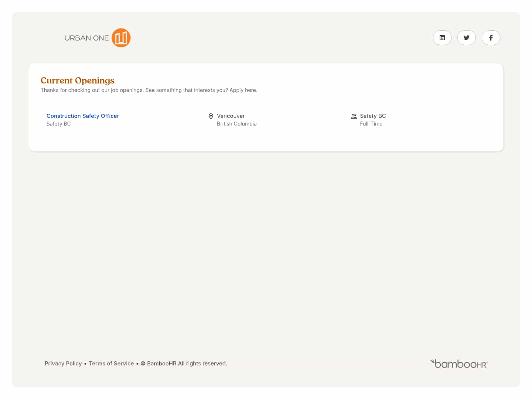The width and height of the screenshot is (532, 399).
Task: Click the Safety BC label under the job title
Action: [x=58, y=124]
